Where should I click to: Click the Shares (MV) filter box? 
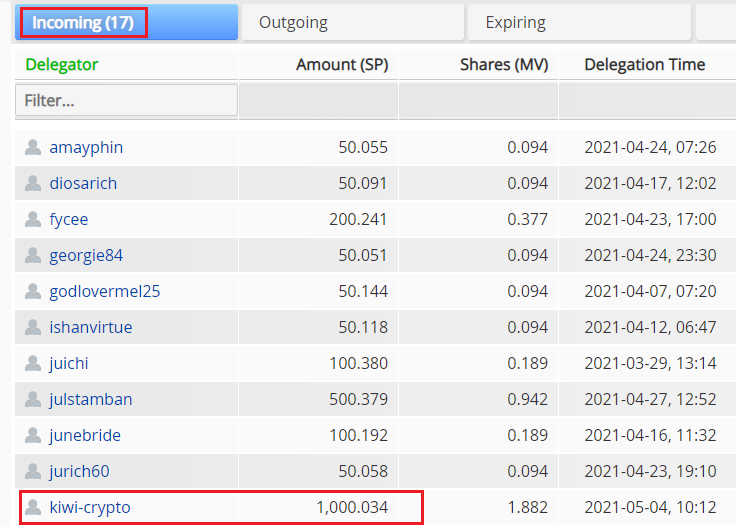click(x=478, y=100)
